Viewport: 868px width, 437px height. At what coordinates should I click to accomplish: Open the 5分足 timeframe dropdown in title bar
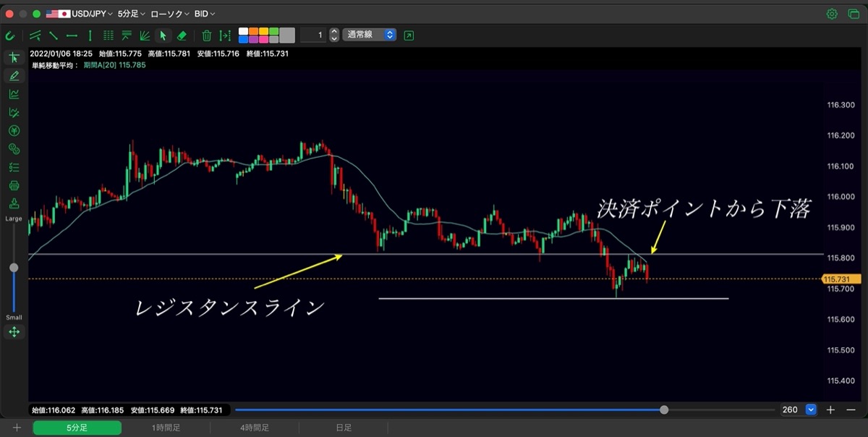[131, 14]
